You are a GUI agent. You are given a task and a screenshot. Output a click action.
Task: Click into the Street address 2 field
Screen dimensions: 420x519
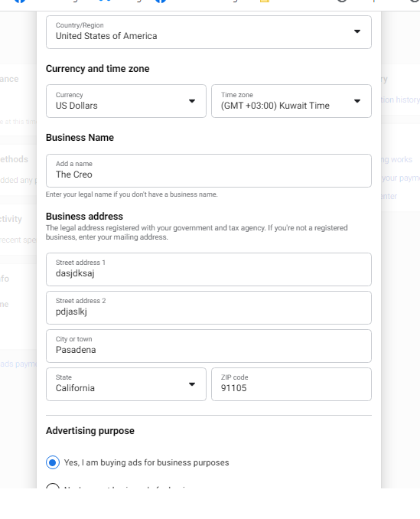tap(209, 308)
